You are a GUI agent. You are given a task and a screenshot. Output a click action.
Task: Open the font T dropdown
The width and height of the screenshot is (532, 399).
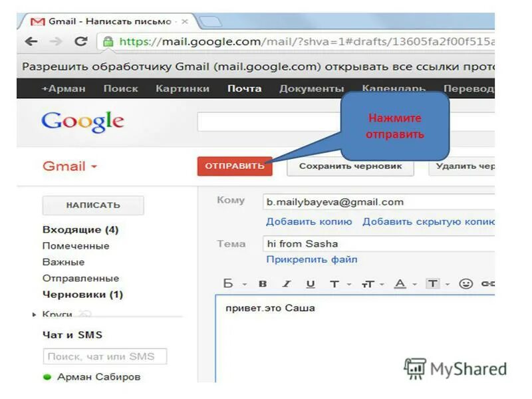pyautogui.click(x=340, y=284)
